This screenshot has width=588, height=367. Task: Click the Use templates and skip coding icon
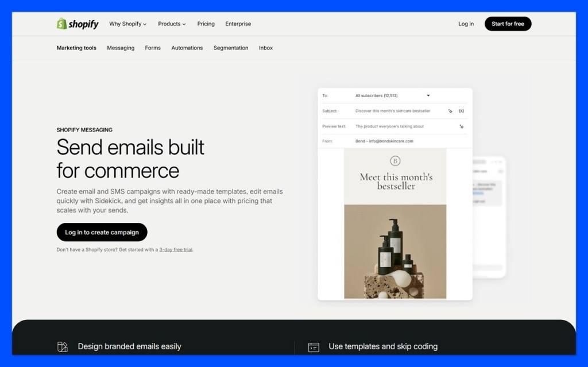pyautogui.click(x=314, y=347)
